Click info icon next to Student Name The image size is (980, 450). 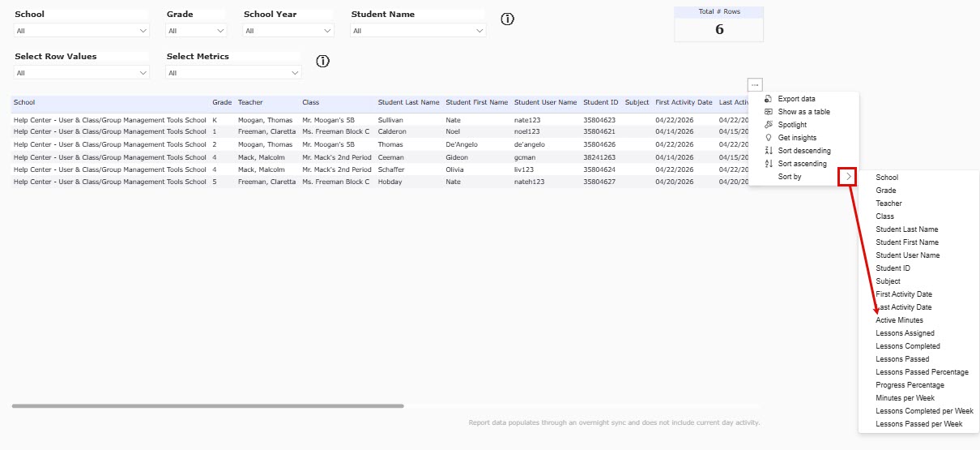click(508, 19)
